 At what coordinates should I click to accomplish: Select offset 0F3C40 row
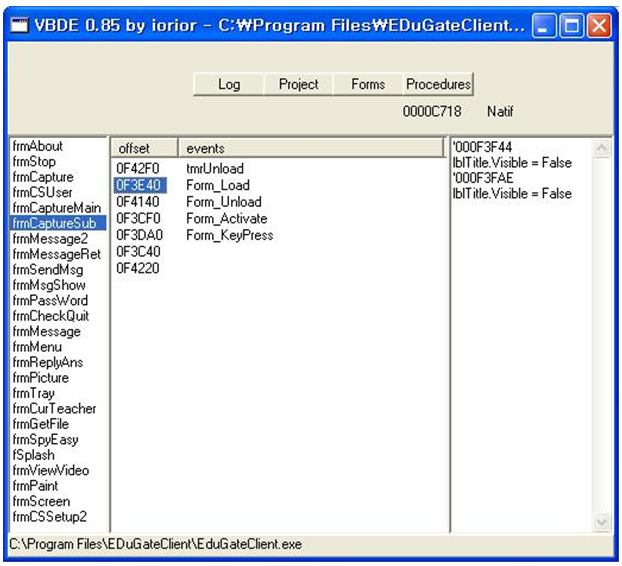coord(138,252)
